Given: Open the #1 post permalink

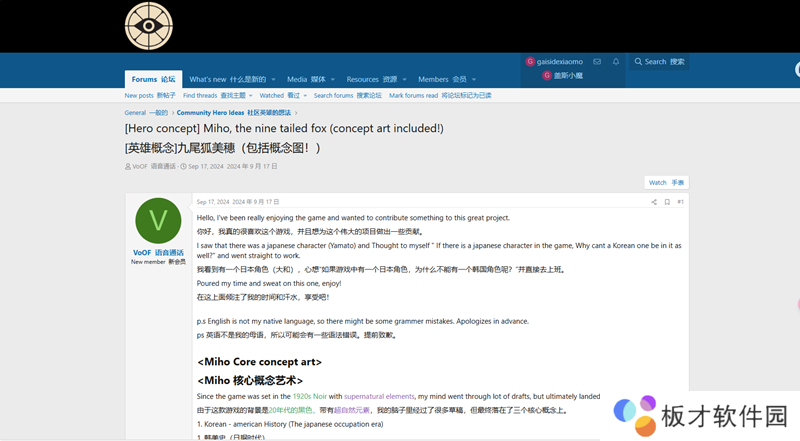Looking at the screenshot, I should (x=681, y=202).
